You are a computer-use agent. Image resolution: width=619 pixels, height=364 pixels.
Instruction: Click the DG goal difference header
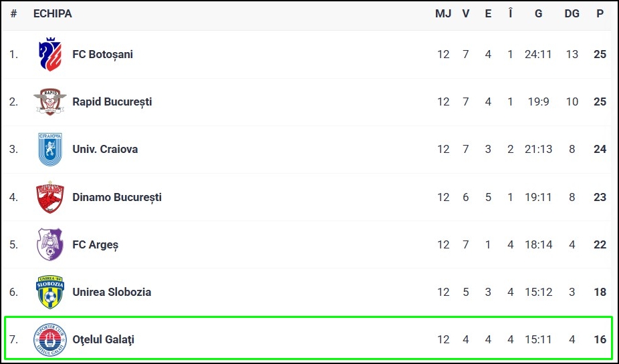point(572,13)
